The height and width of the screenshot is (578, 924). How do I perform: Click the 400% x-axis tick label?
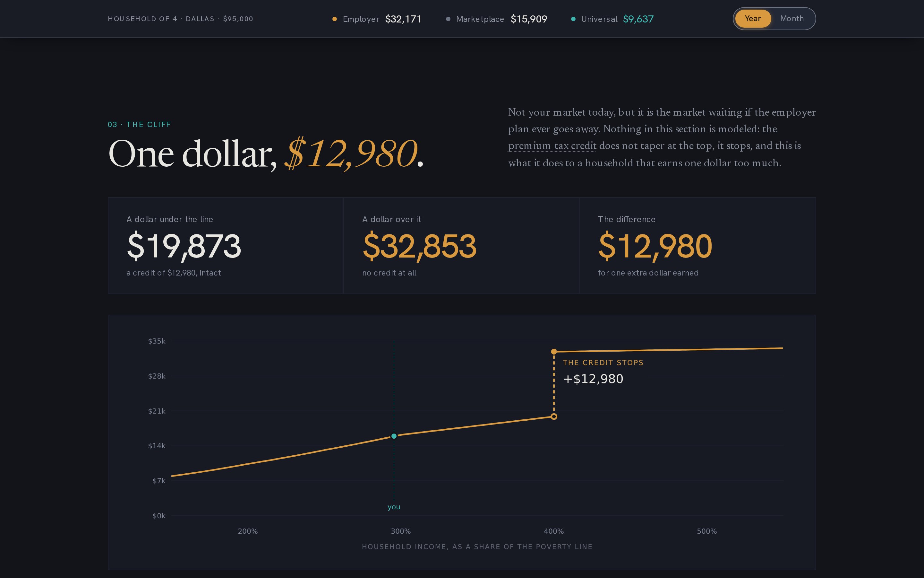[x=554, y=531]
